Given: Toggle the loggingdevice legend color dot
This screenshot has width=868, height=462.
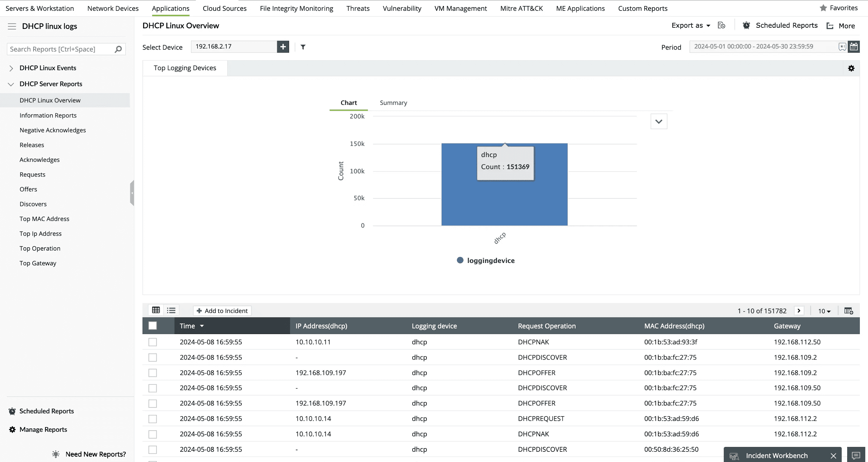Looking at the screenshot, I should coord(460,260).
